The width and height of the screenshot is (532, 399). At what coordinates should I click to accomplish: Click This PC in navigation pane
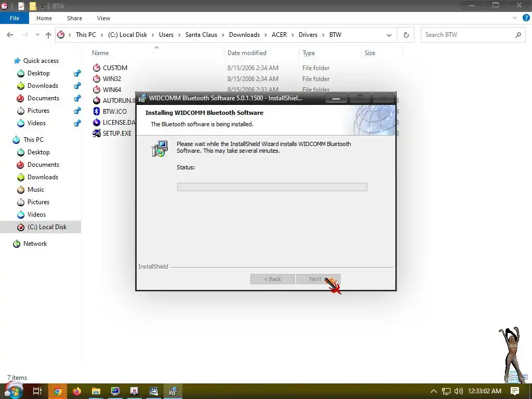coord(33,140)
